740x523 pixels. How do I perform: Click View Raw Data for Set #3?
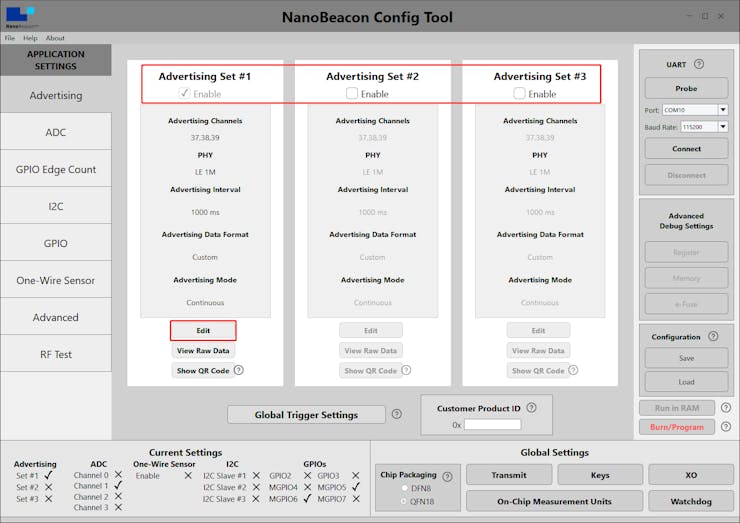tap(538, 351)
